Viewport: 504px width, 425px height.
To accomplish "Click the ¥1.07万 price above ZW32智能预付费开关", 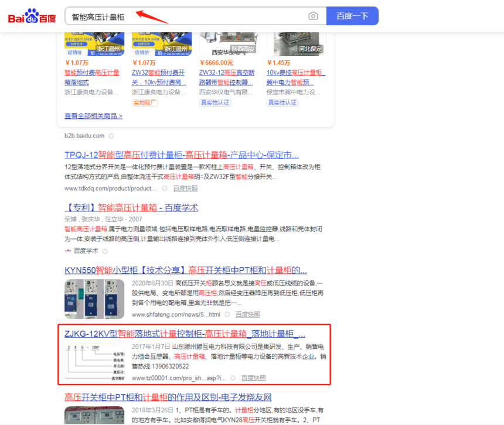I will point(144,63).
